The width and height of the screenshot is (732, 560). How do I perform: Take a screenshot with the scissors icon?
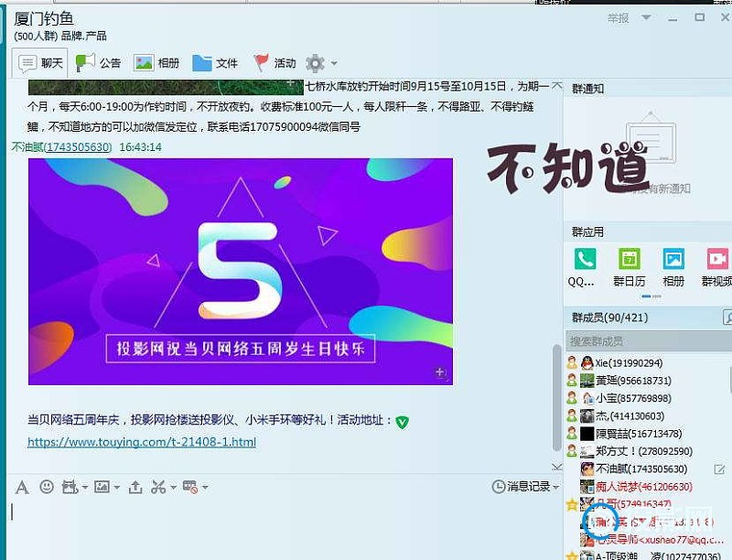(158, 487)
